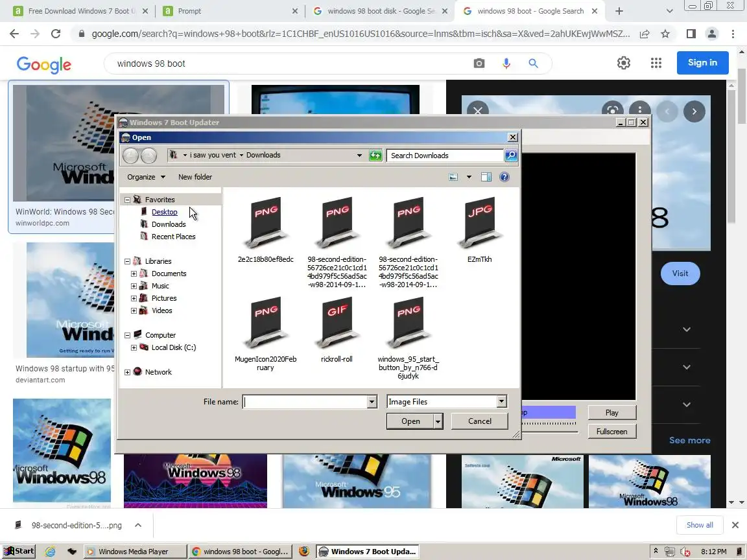This screenshot has width=747, height=560.
Task: Click the Open button in dialog
Action: (x=410, y=421)
